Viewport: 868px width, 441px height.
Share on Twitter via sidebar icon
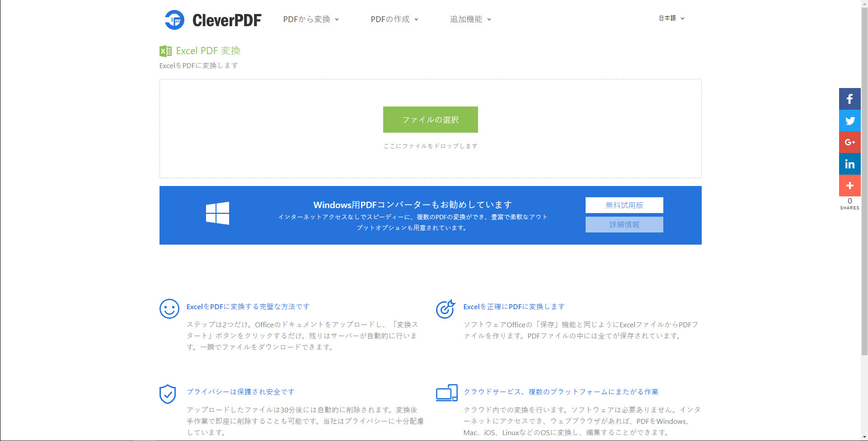(x=849, y=121)
